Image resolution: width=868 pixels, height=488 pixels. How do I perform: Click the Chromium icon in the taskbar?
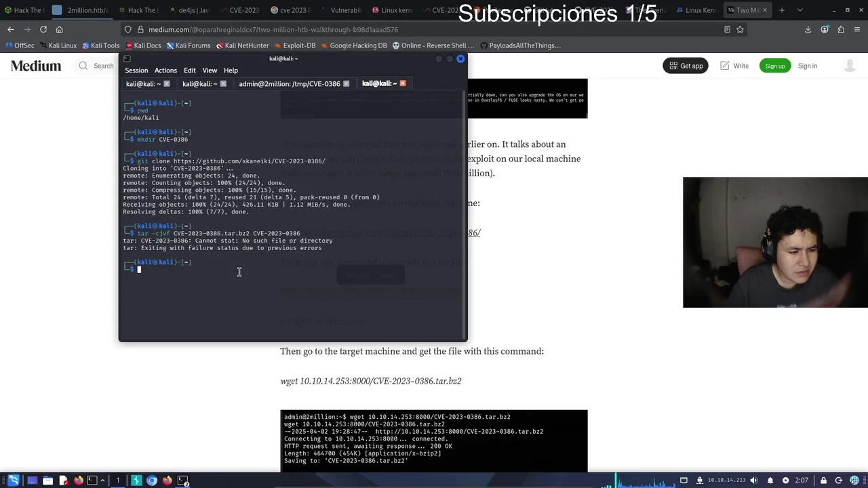pos(152,481)
